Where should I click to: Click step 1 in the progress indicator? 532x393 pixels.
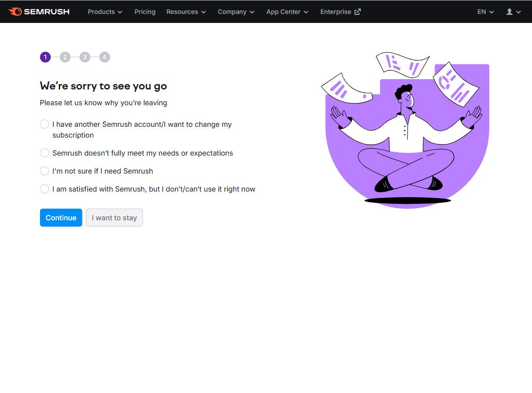click(x=45, y=57)
